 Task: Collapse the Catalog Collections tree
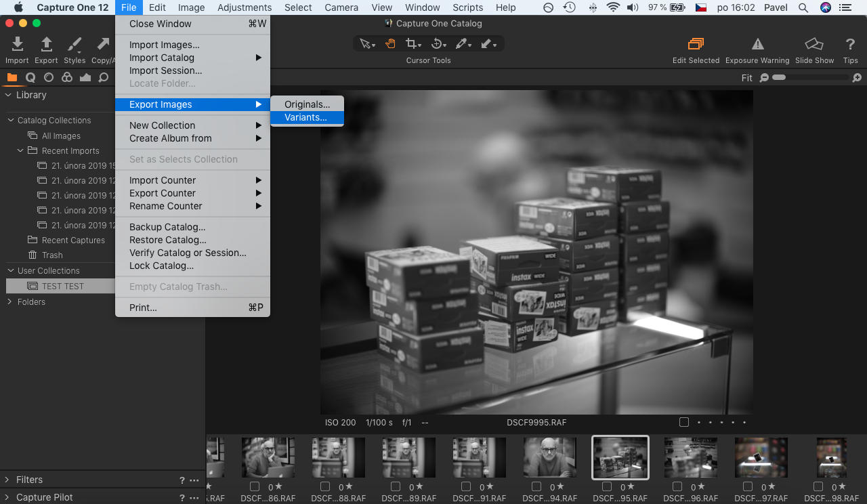pos(9,120)
